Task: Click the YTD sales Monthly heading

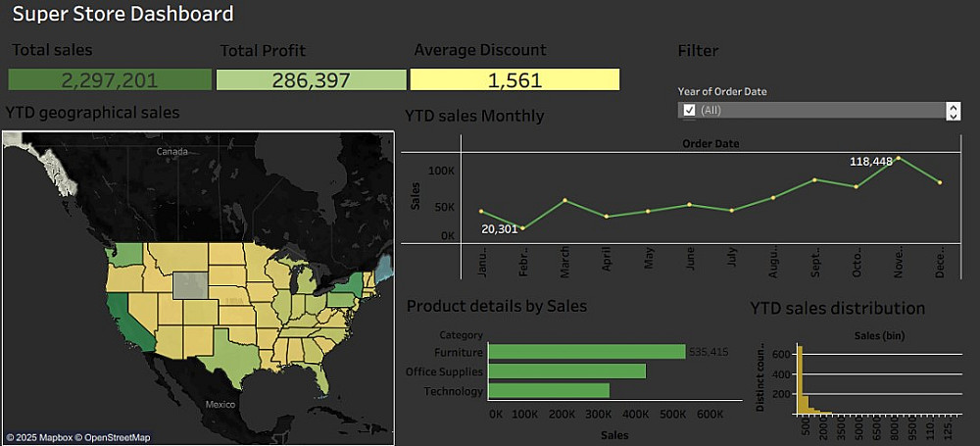Action: (x=474, y=116)
